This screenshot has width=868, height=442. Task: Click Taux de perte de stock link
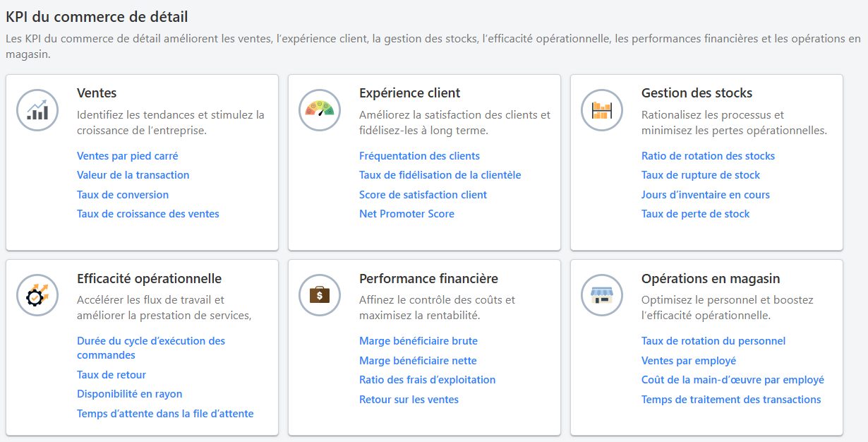tap(695, 214)
